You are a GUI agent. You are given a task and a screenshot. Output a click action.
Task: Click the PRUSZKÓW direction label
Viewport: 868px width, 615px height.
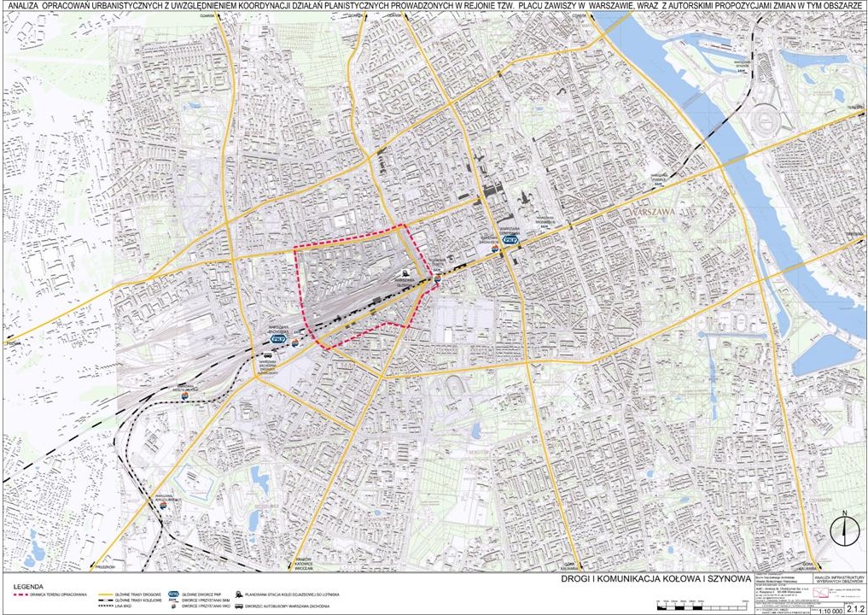pyautogui.click(x=105, y=567)
